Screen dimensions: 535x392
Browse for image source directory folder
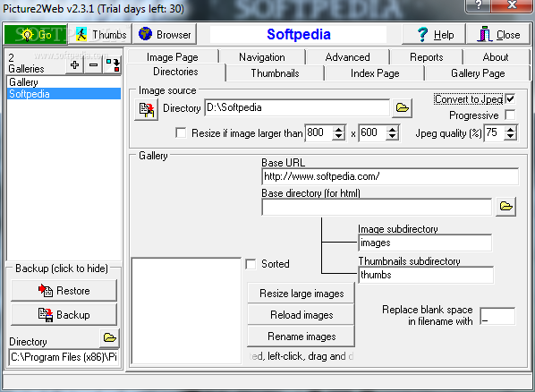point(402,108)
